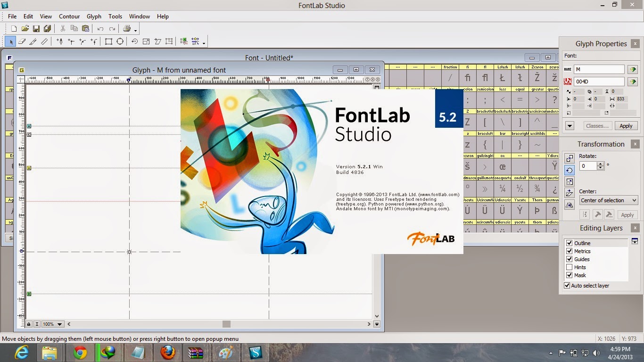Select the add Curve point tool

(82, 41)
